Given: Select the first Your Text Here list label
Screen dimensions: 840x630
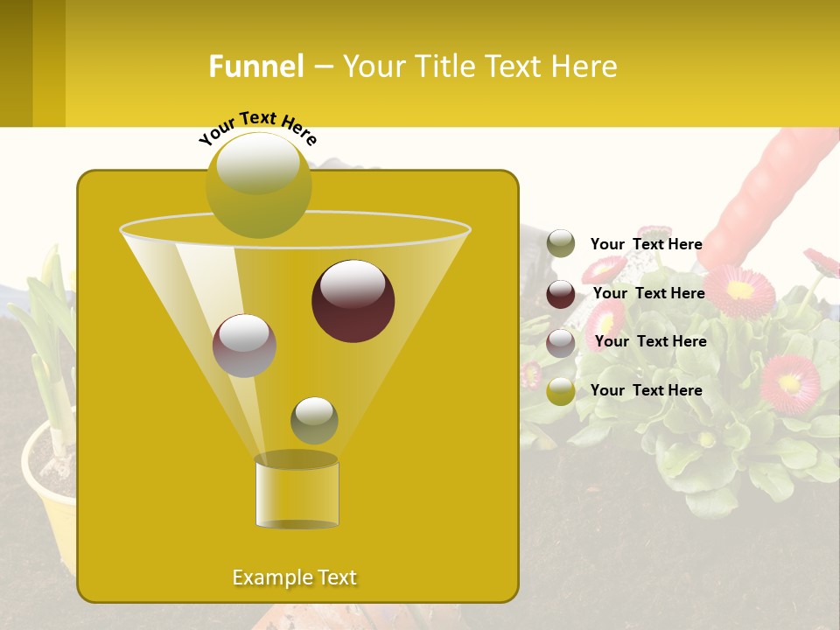Looking at the screenshot, I should (647, 244).
